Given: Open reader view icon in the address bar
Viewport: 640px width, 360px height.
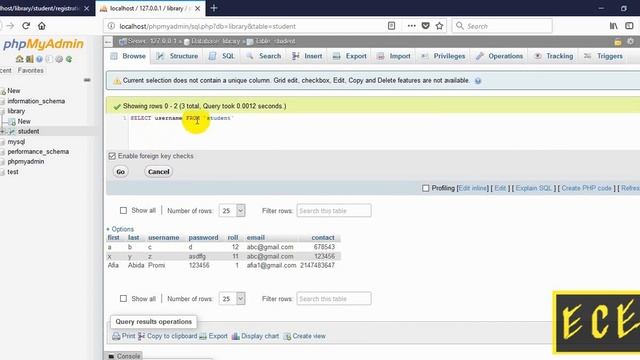Looking at the screenshot, I should [391, 26].
